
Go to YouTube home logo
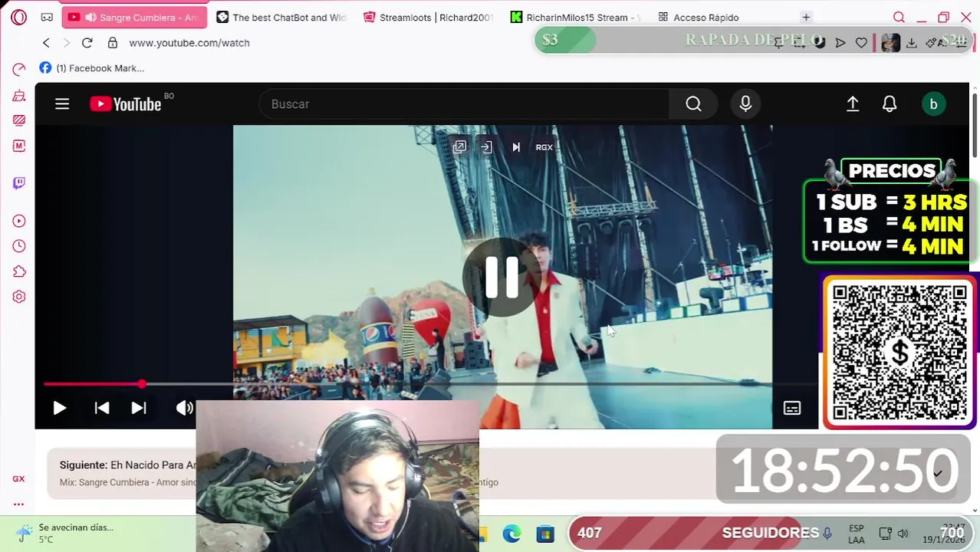[126, 104]
